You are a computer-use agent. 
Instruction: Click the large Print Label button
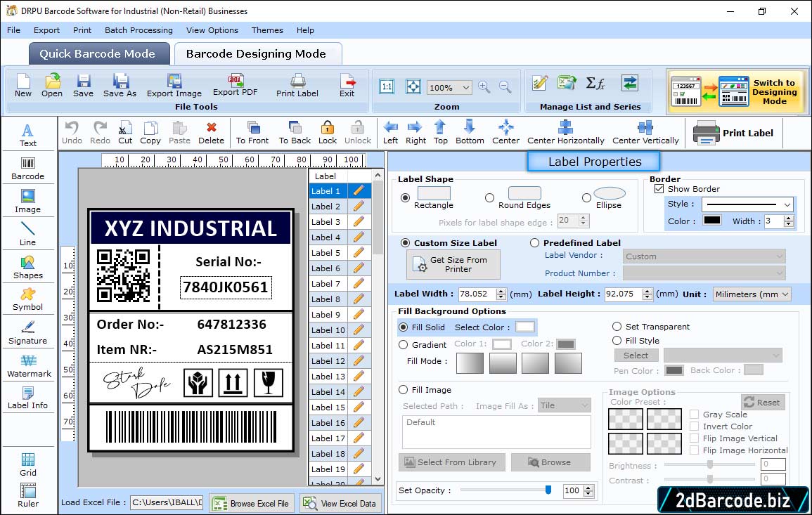tap(734, 133)
